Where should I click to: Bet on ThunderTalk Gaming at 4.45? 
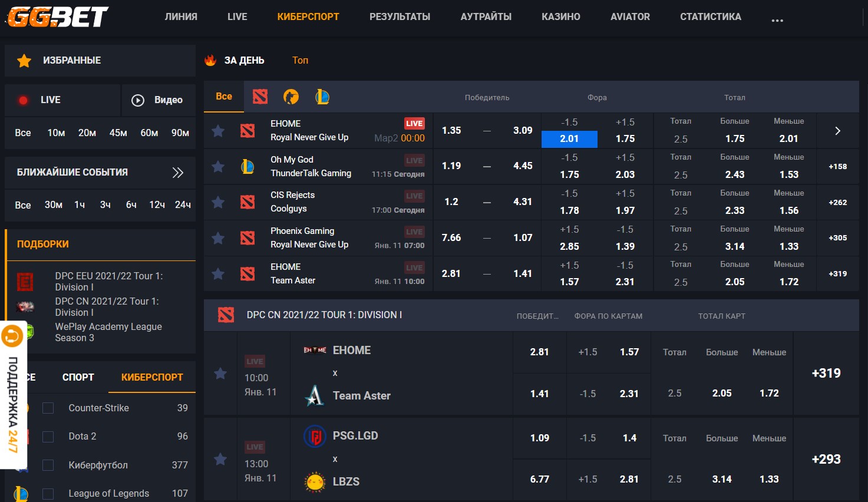point(523,166)
